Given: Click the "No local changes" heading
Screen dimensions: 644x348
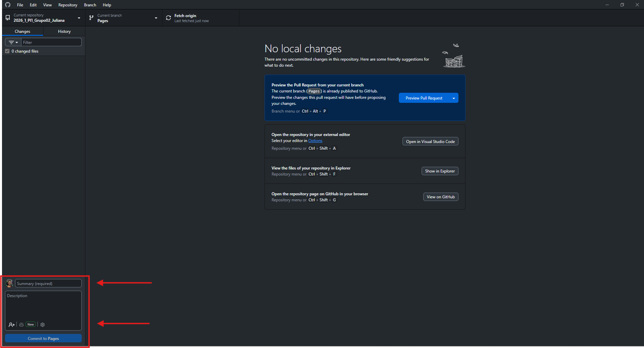Looking at the screenshot, I should pyautogui.click(x=303, y=49).
